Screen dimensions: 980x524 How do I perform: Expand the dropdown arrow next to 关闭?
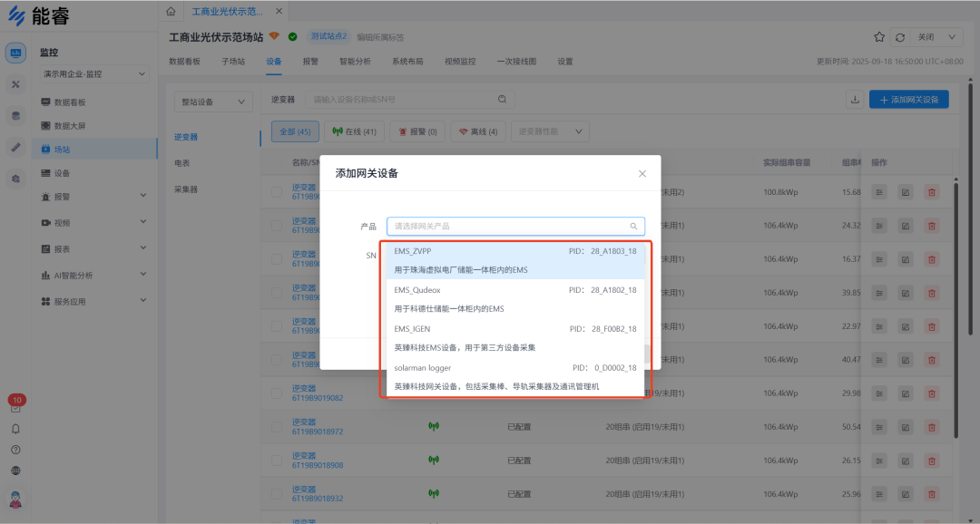(x=950, y=36)
